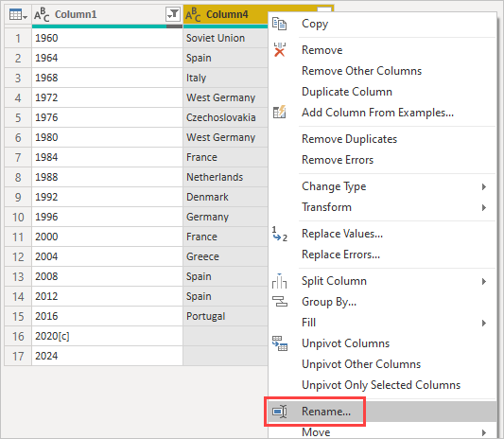Click the Rename icon
The width and height of the screenshot is (504, 439).
click(x=279, y=412)
